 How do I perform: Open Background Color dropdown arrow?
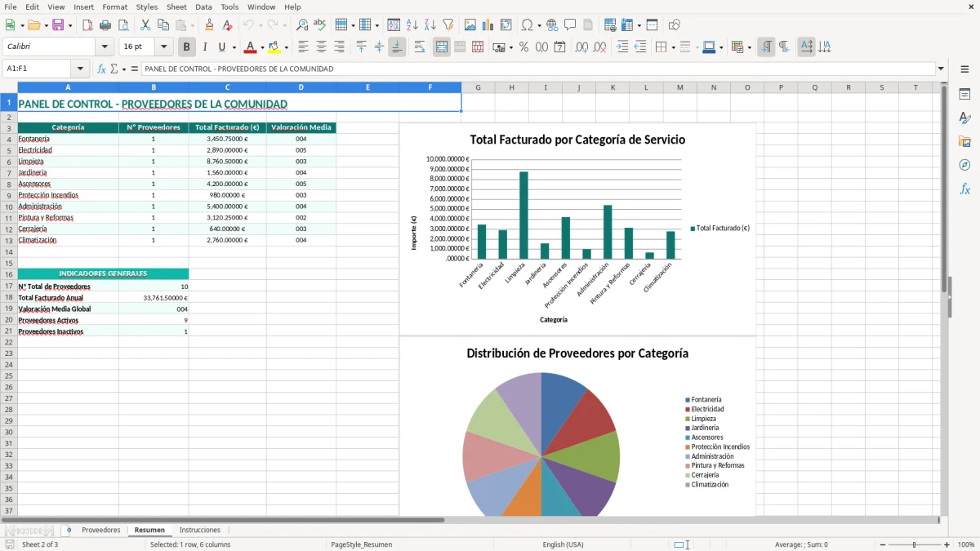[286, 47]
